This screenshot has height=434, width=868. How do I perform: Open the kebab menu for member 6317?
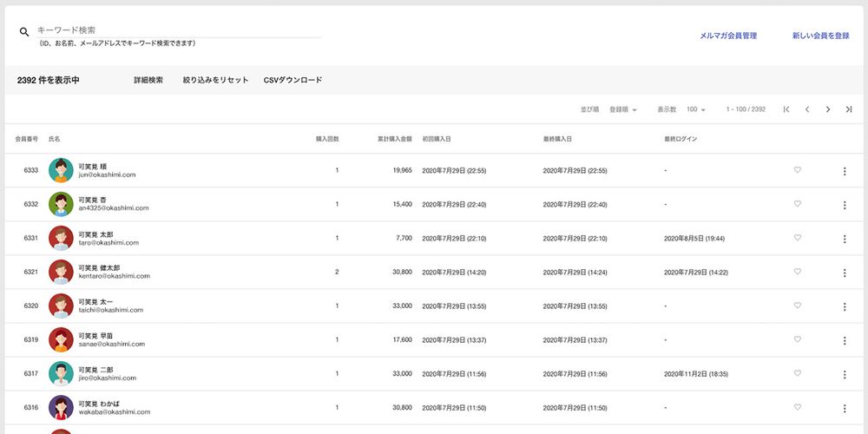(x=845, y=374)
